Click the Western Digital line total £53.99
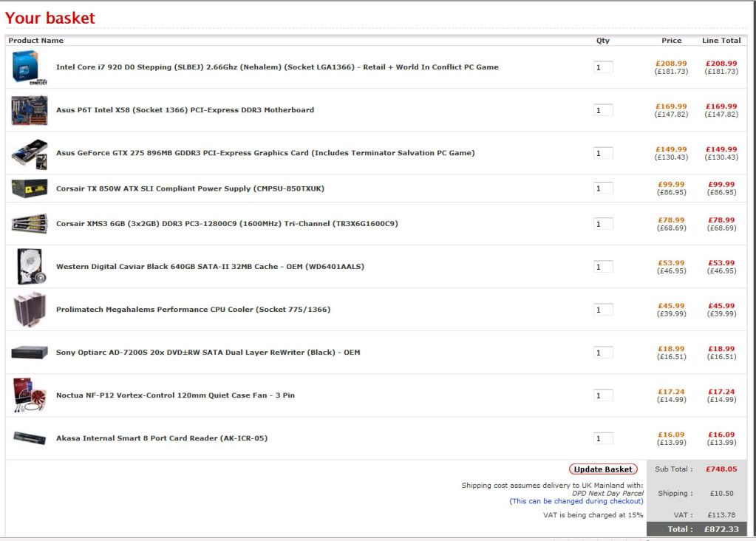This screenshot has width=756, height=541. (x=721, y=263)
